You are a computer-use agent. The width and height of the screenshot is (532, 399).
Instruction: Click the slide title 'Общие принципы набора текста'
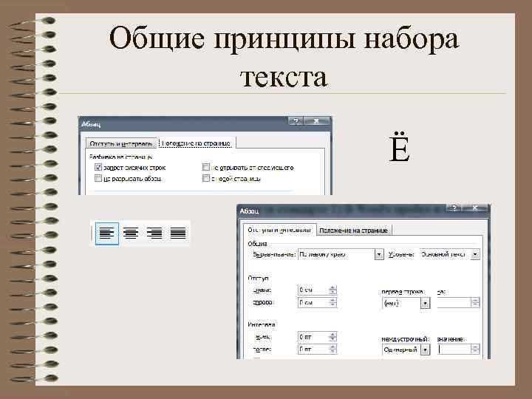284,57
